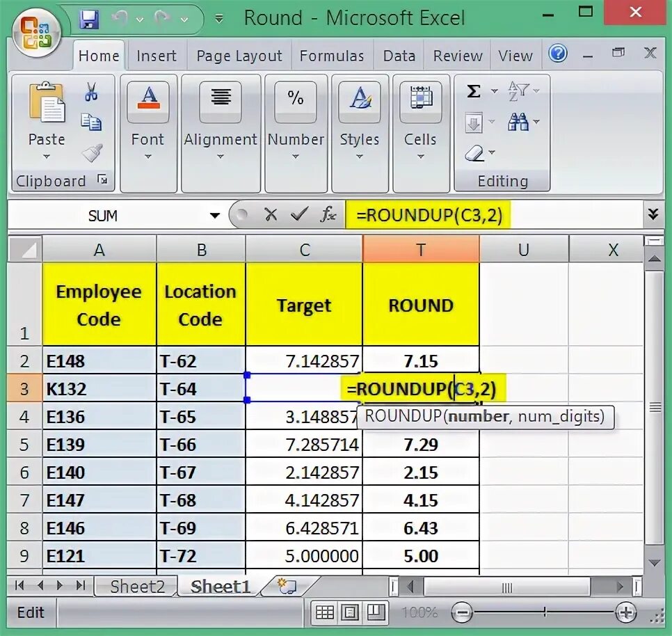
Task: Click Page Layout view status bar icon
Action: [x=350, y=612]
